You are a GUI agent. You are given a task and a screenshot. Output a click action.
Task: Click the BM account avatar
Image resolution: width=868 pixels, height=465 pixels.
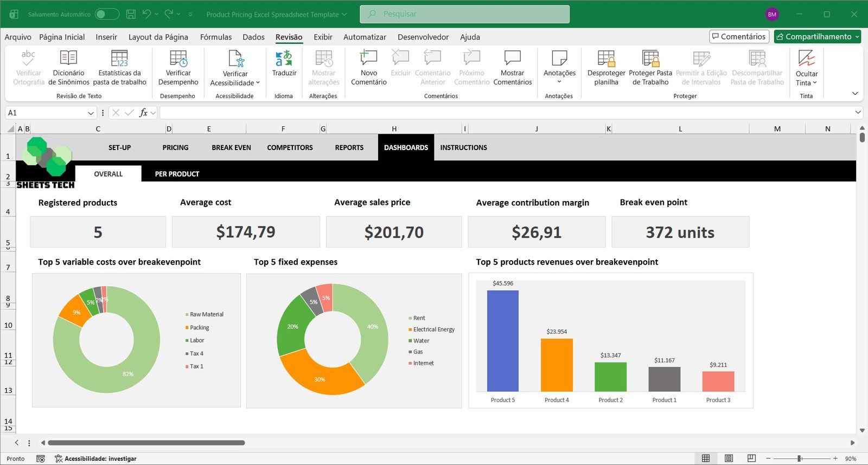772,14
